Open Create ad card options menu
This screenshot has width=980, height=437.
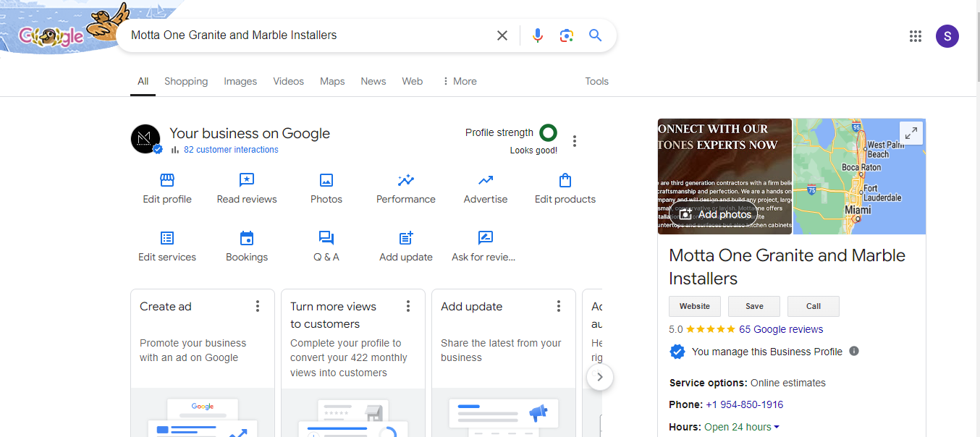[258, 306]
